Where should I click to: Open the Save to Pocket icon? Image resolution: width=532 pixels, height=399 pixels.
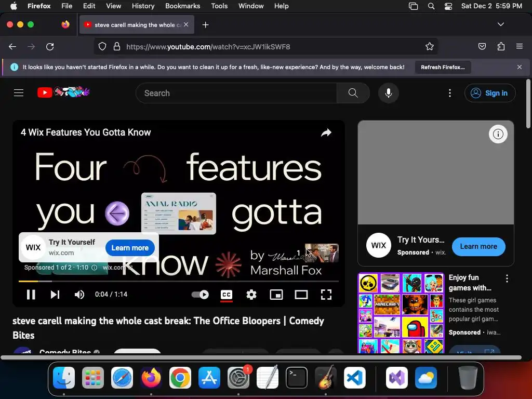tap(482, 46)
